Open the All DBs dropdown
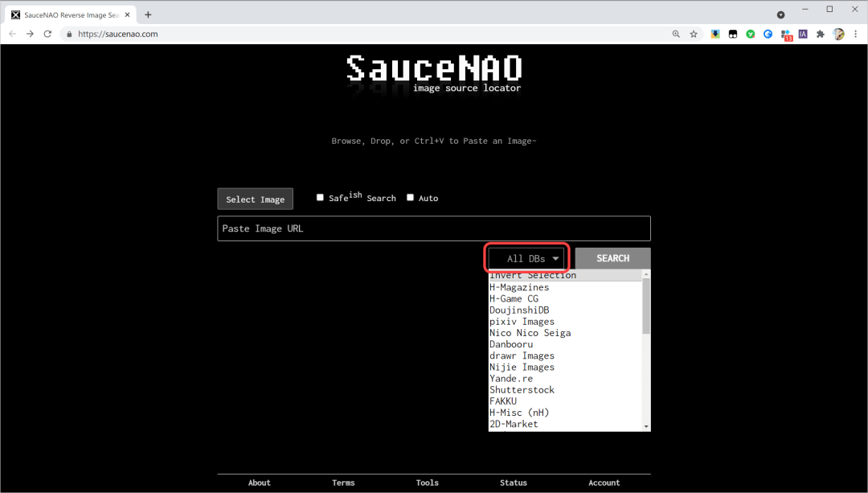The width and height of the screenshot is (868, 493). click(x=526, y=258)
